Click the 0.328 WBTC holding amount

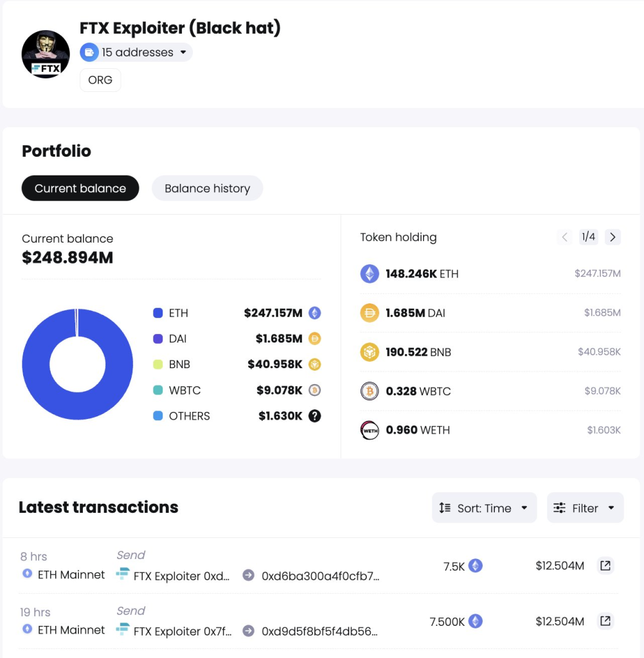(418, 391)
